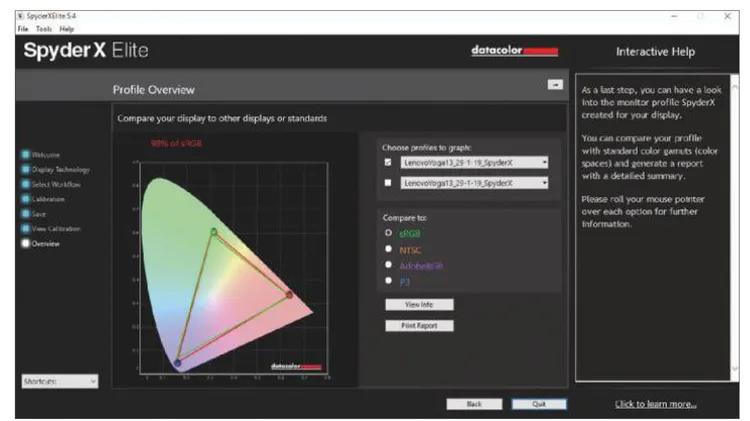Image resolution: width=750 pixels, height=421 pixels.
Task: Open the Click to learn more link
Action: point(656,404)
